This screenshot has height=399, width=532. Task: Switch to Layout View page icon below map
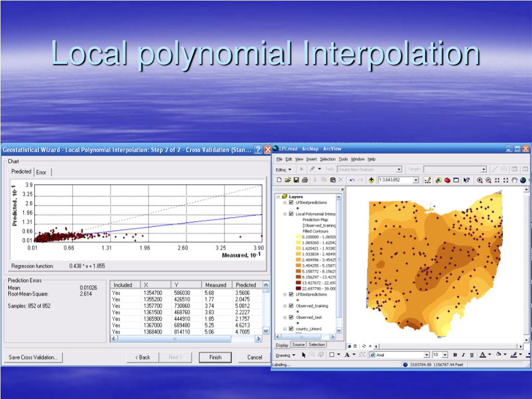tap(355, 347)
